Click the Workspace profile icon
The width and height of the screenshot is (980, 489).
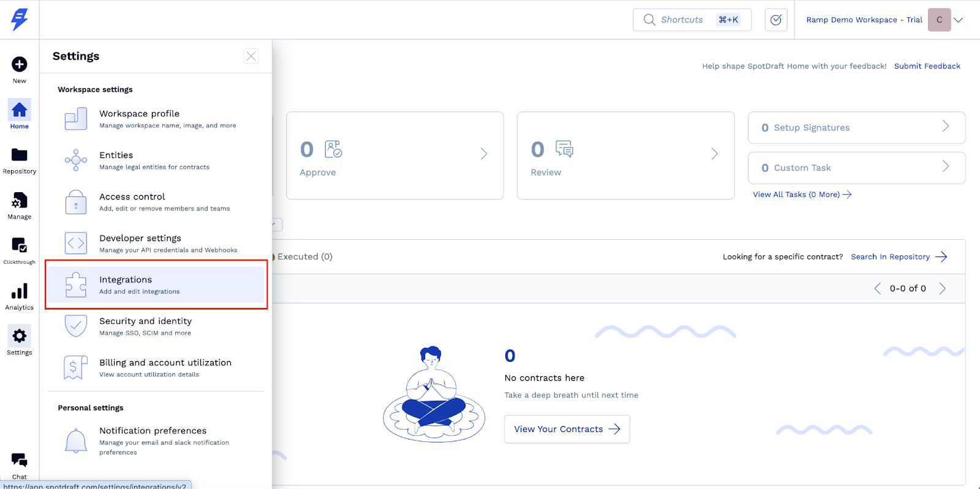76,119
